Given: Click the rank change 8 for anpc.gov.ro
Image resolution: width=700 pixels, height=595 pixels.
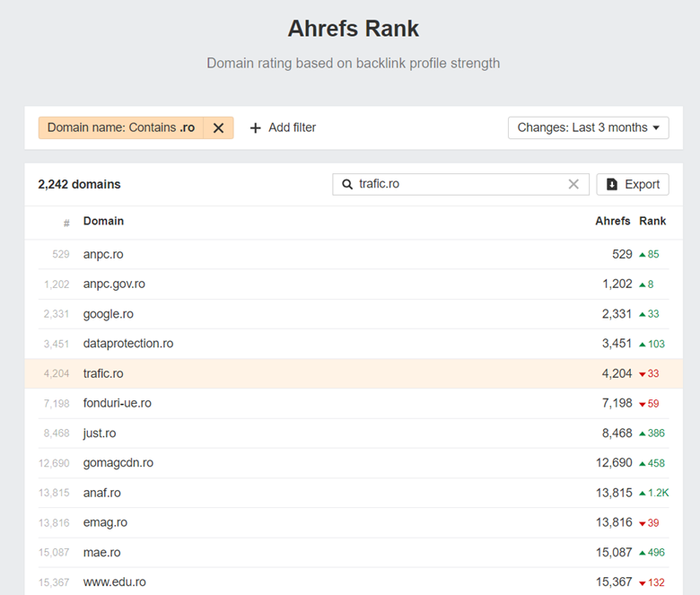Looking at the screenshot, I should [646, 284].
